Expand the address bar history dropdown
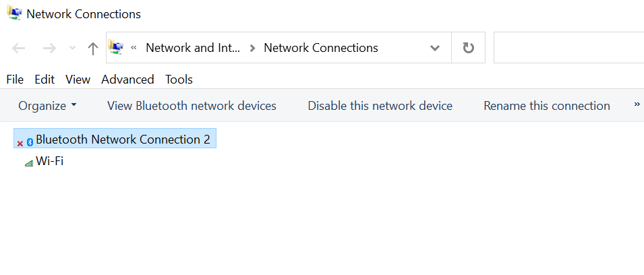Image resolution: width=644 pixels, height=275 pixels. pos(435,48)
